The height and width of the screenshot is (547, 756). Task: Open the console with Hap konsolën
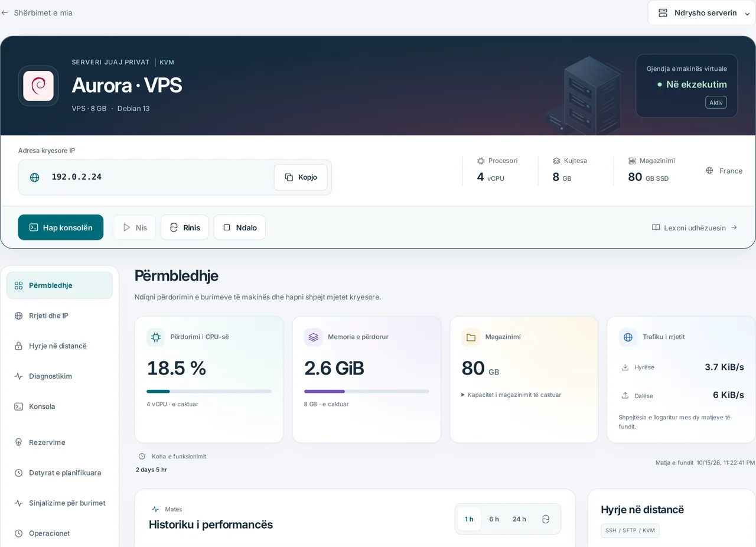tap(61, 227)
